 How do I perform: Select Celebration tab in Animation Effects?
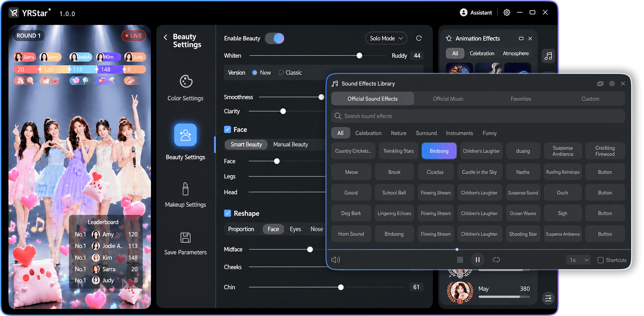click(482, 53)
